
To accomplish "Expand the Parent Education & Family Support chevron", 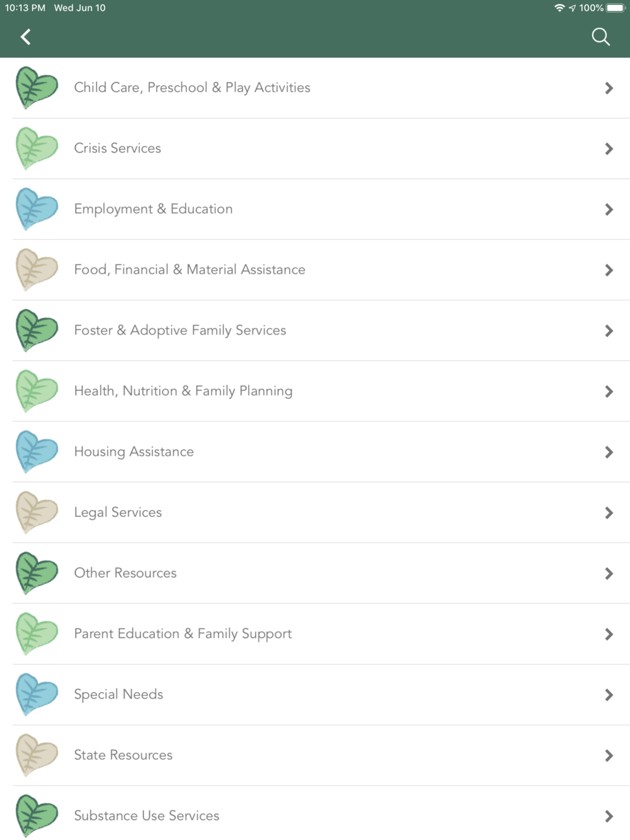I will (x=609, y=634).
